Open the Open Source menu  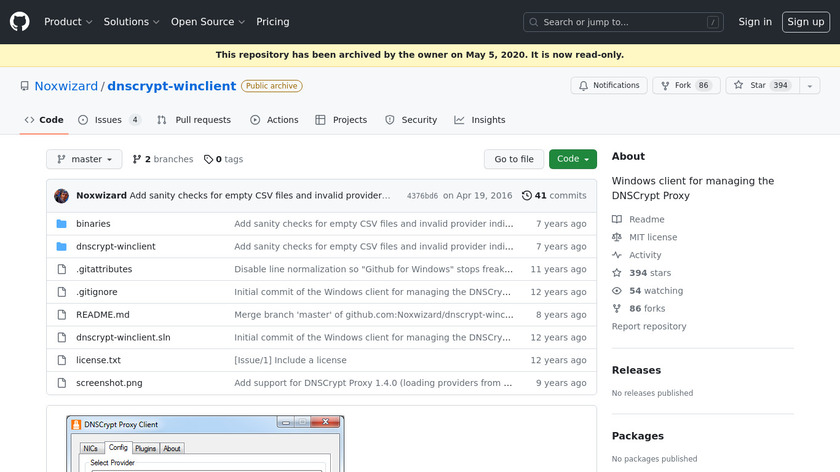click(207, 22)
